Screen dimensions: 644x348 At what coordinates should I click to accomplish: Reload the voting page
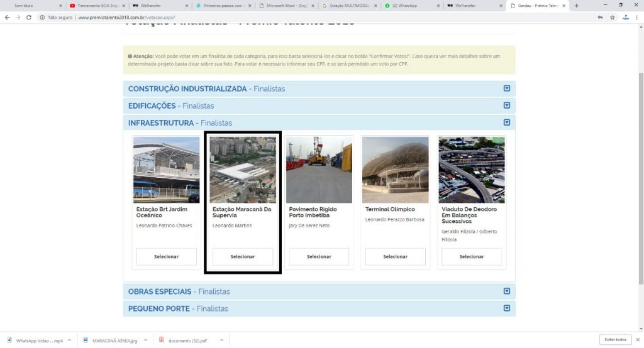tap(29, 18)
